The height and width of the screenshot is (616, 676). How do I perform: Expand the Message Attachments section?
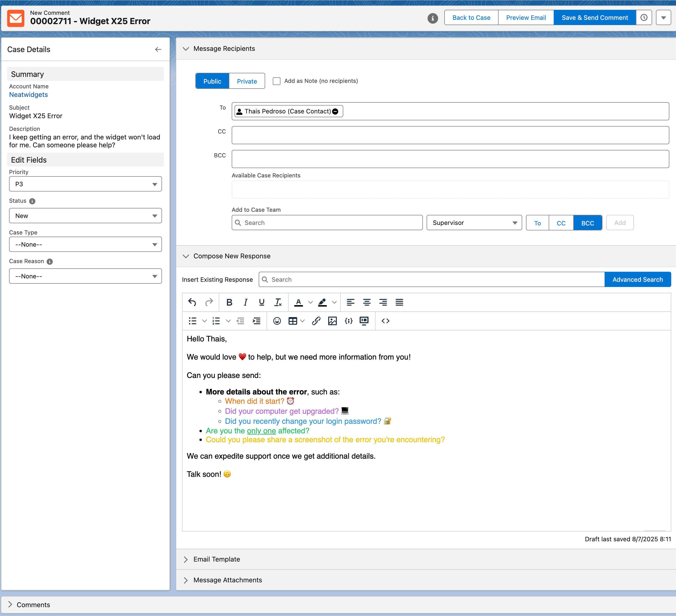[185, 580]
